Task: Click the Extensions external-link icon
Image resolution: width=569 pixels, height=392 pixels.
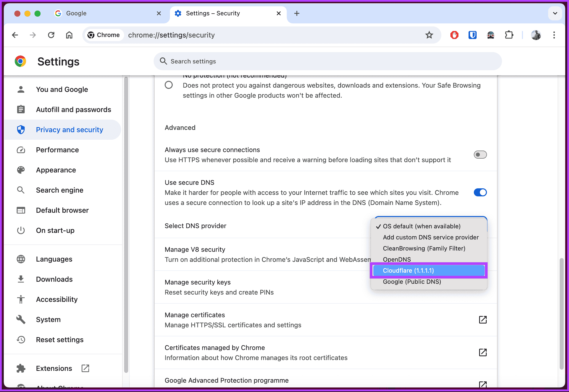Action: 85,368
